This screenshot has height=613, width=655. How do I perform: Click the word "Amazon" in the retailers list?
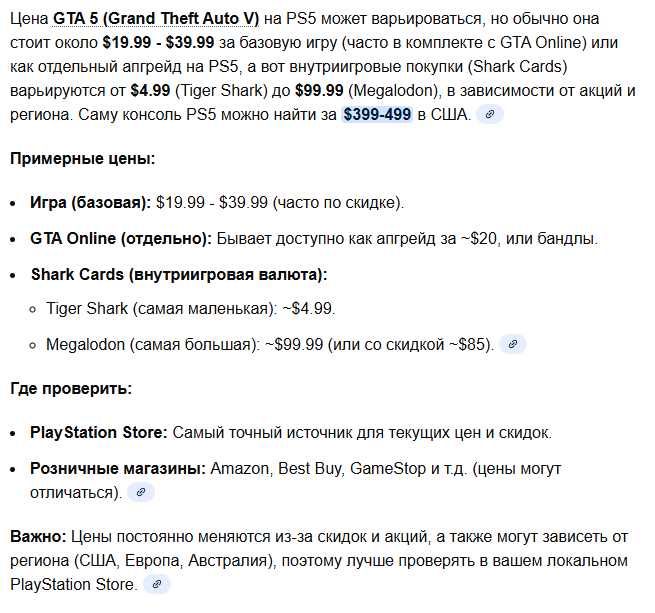click(x=239, y=468)
